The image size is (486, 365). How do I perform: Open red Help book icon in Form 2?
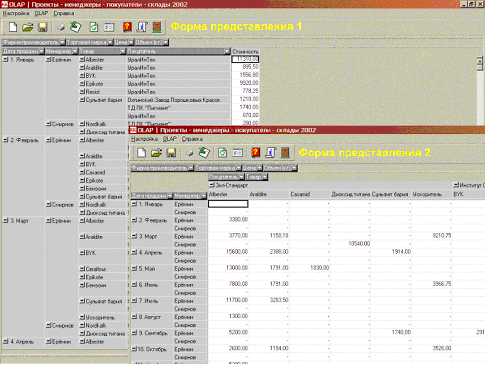point(256,153)
